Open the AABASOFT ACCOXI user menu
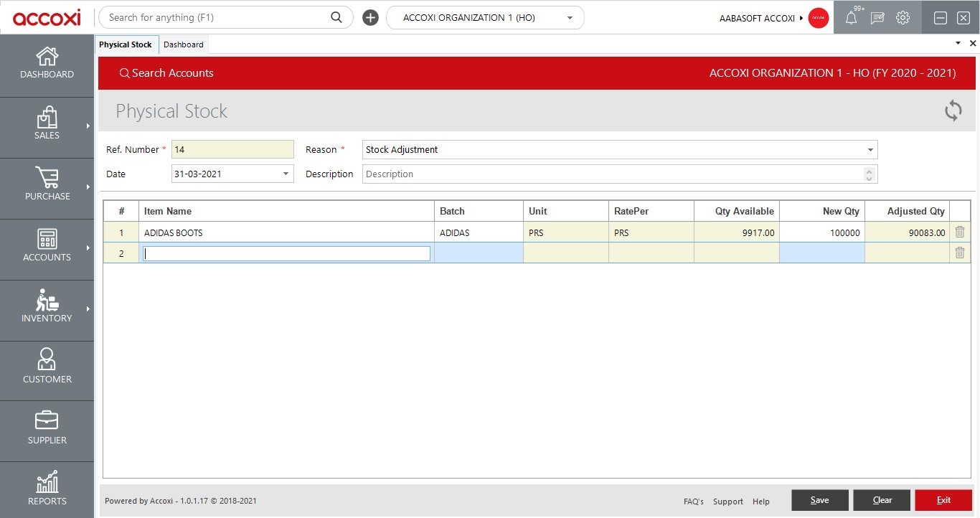 tap(761, 19)
